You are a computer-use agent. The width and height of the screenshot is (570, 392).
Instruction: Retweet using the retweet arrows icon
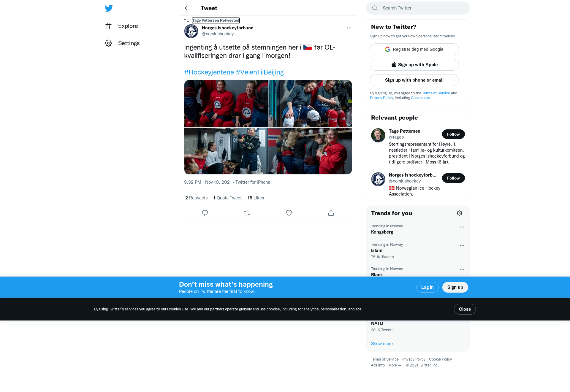[x=247, y=213]
